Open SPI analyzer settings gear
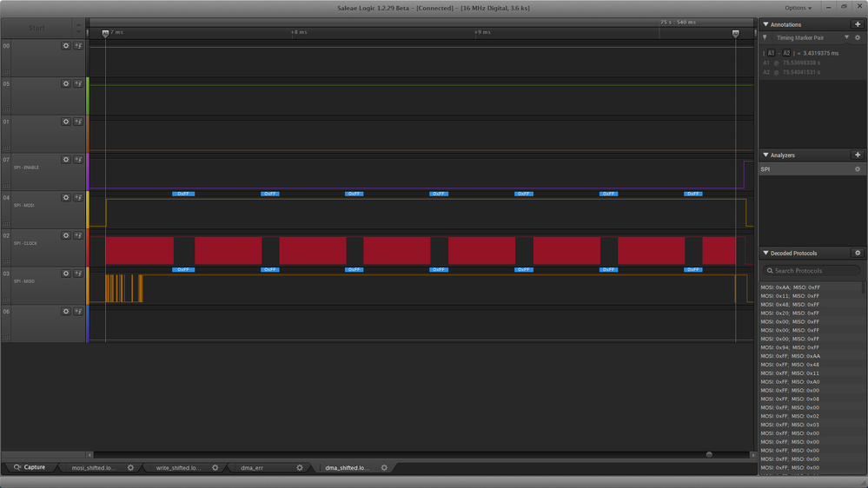 point(858,169)
